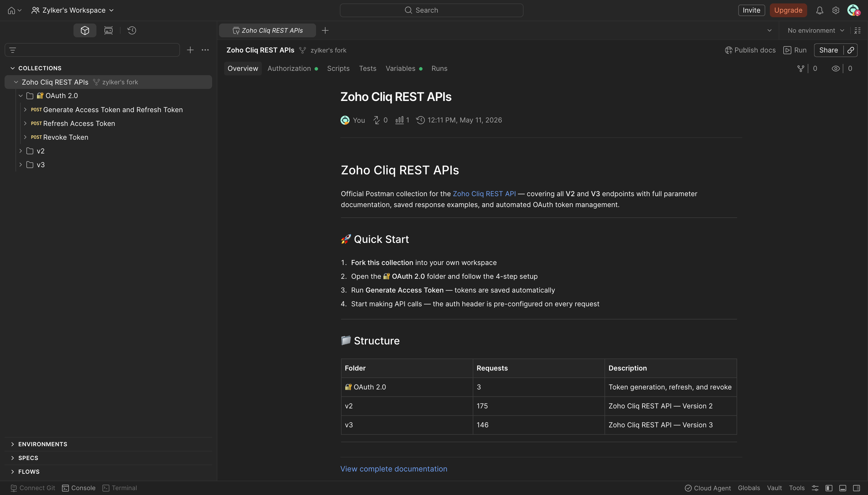Image resolution: width=868 pixels, height=495 pixels.
Task: Toggle the left sidebar pane icon
Action: (x=829, y=488)
